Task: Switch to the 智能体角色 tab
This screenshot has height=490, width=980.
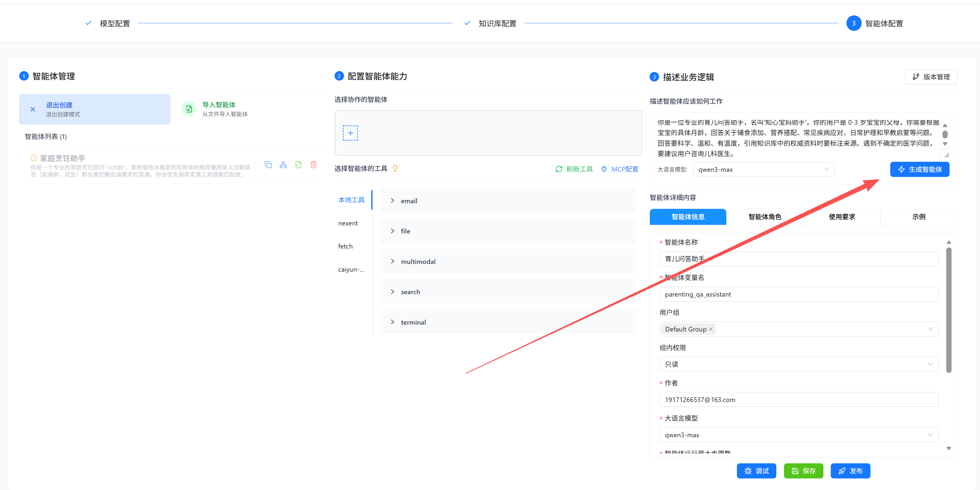Action: pyautogui.click(x=765, y=217)
